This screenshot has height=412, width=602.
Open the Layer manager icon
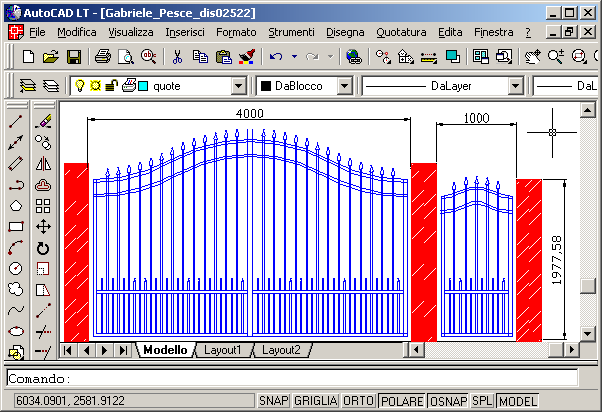[28, 86]
